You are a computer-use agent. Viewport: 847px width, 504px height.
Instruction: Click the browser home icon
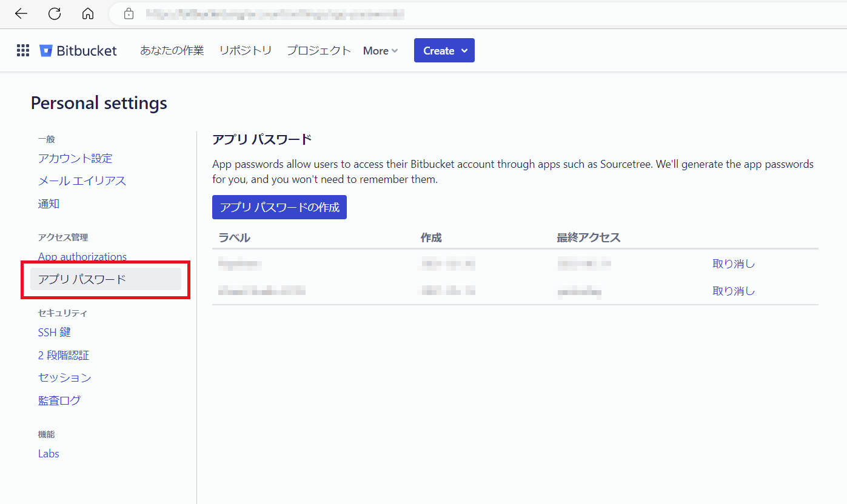(87, 13)
